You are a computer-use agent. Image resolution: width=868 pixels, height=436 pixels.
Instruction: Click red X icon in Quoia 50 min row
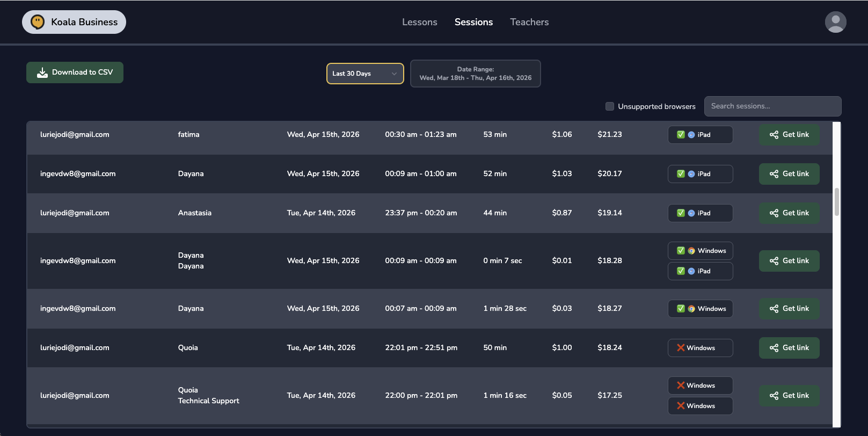click(681, 348)
